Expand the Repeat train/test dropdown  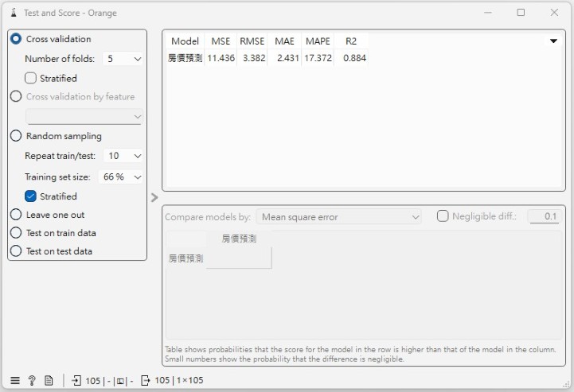click(x=123, y=156)
